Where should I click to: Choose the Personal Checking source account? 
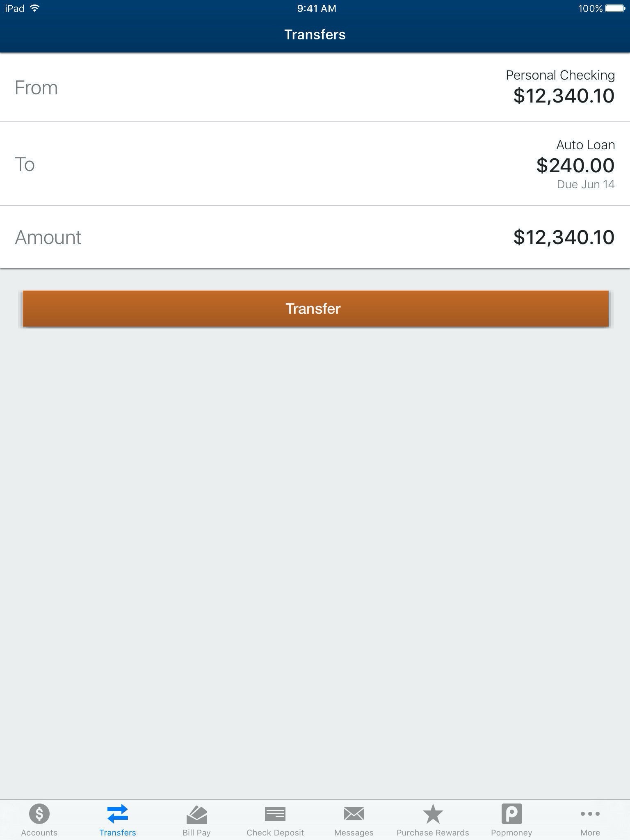coord(560,75)
